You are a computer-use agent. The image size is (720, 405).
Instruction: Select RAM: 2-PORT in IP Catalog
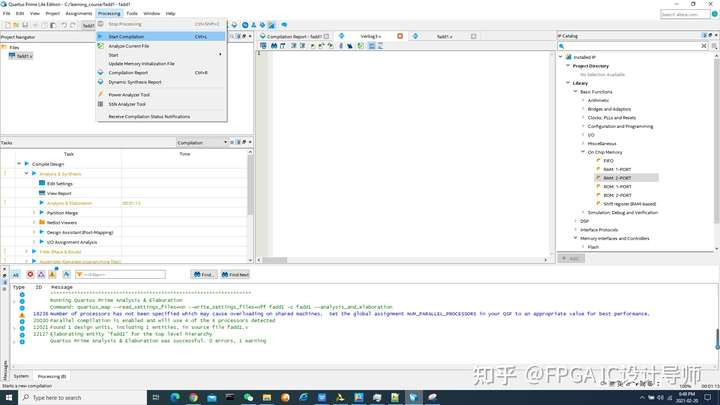[626, 178]
